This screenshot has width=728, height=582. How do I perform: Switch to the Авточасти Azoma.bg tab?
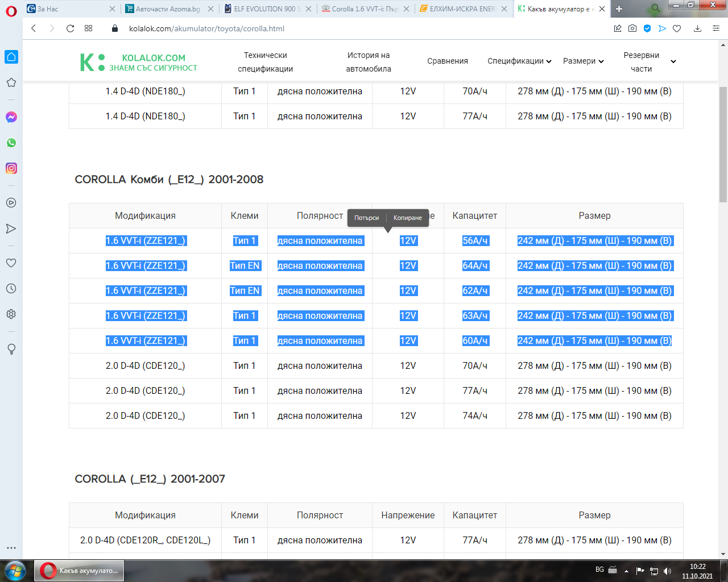click(169, 9)
